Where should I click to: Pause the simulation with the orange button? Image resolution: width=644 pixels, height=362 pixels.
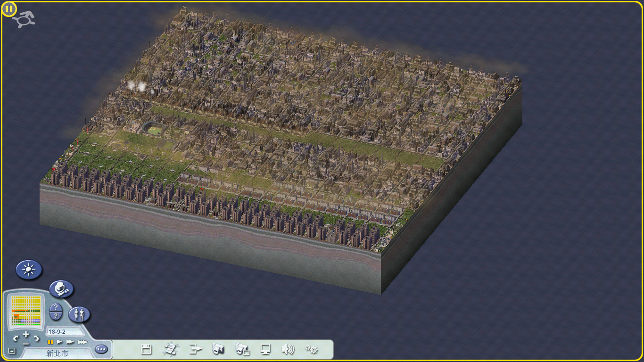50,342
